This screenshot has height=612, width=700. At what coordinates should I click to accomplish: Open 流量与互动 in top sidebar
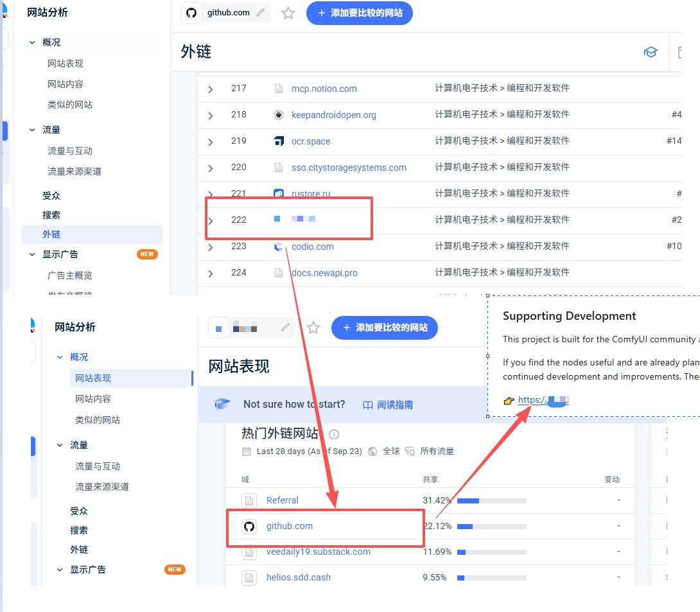pos(70,151)
